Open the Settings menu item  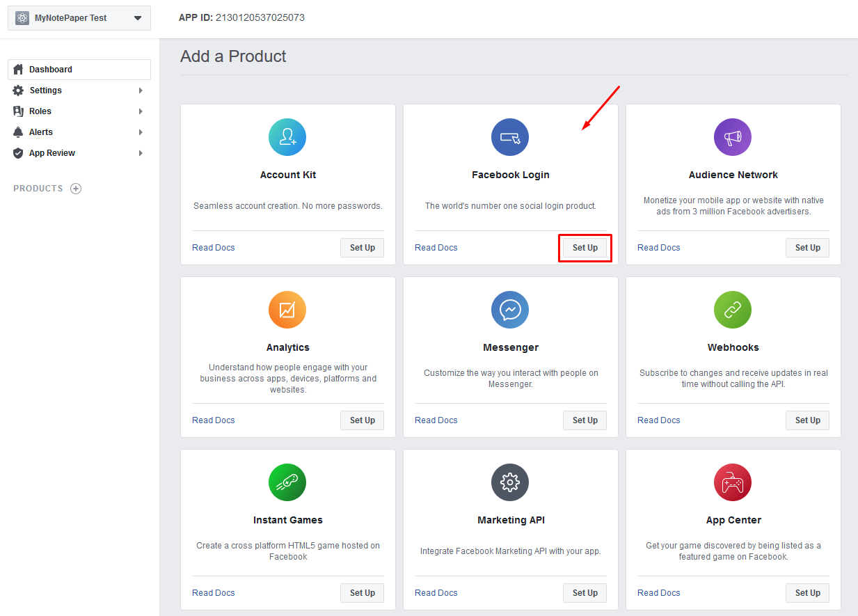click(x=79, y=90)
